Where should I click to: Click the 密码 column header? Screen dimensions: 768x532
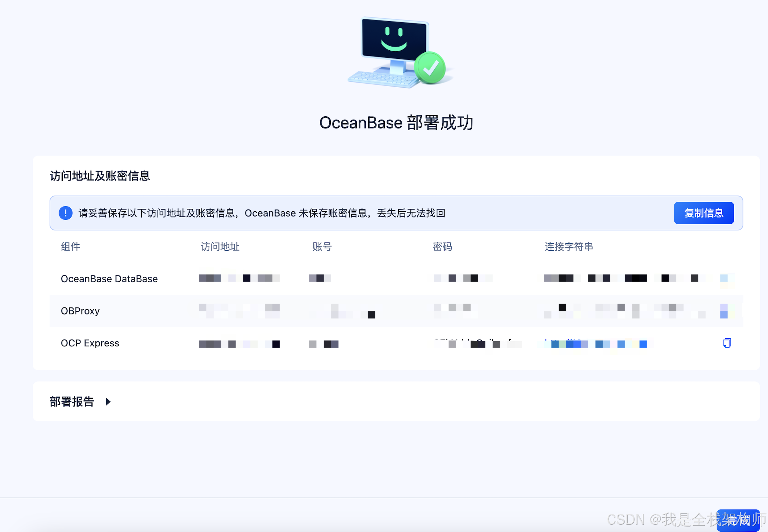click(x=442, y=247)
